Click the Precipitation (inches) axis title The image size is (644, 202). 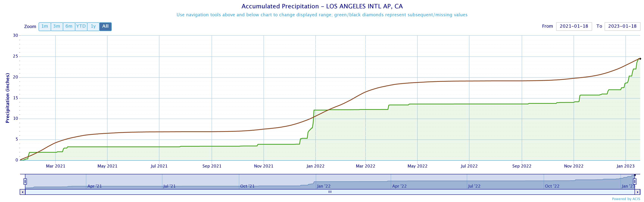[x=8, y=98]
